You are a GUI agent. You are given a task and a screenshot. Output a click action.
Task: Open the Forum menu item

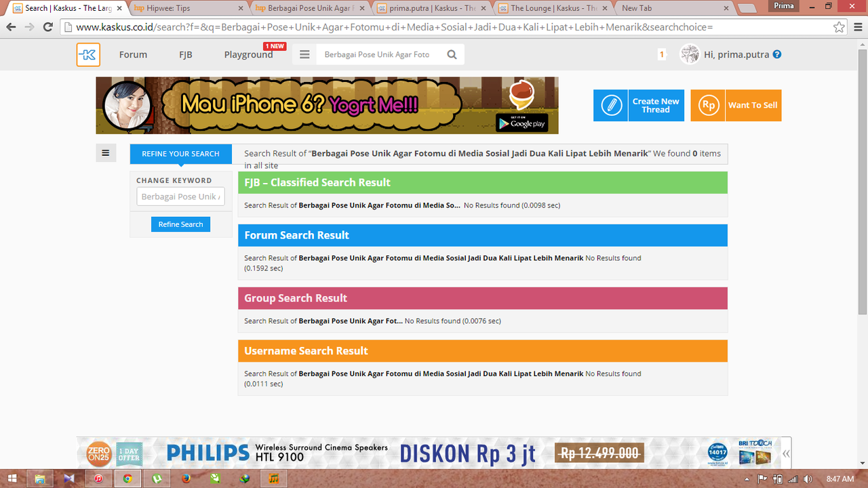tap(133, 55)
